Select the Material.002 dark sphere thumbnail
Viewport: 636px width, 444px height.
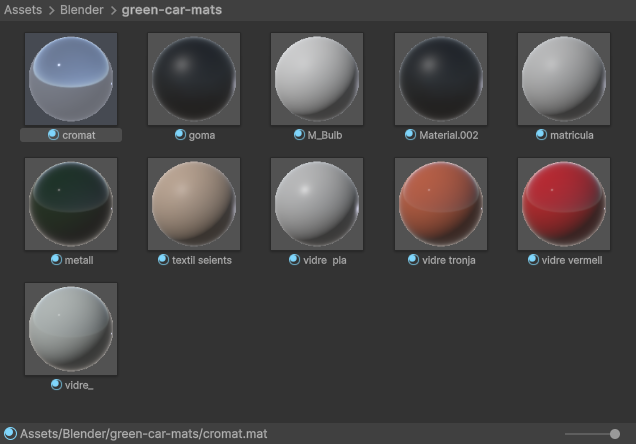[x=441, y=79]
